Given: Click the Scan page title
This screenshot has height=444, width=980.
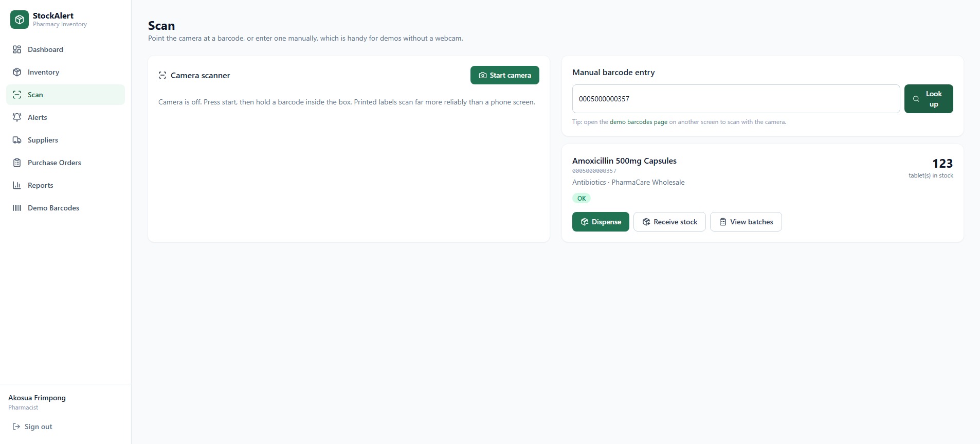Looking at the screenshot, I should pos(161,26).
